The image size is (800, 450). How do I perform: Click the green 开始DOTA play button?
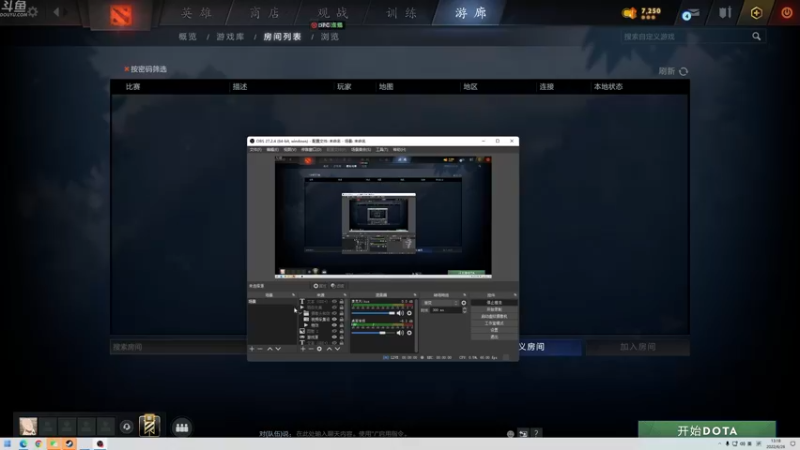pyautogui.click(x=707, y=430)
